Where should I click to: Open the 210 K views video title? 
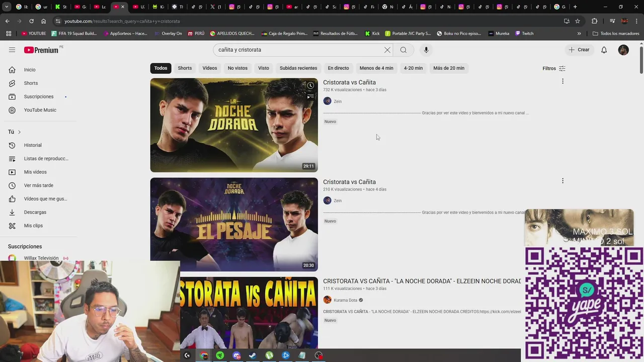(x=349, y=182)
